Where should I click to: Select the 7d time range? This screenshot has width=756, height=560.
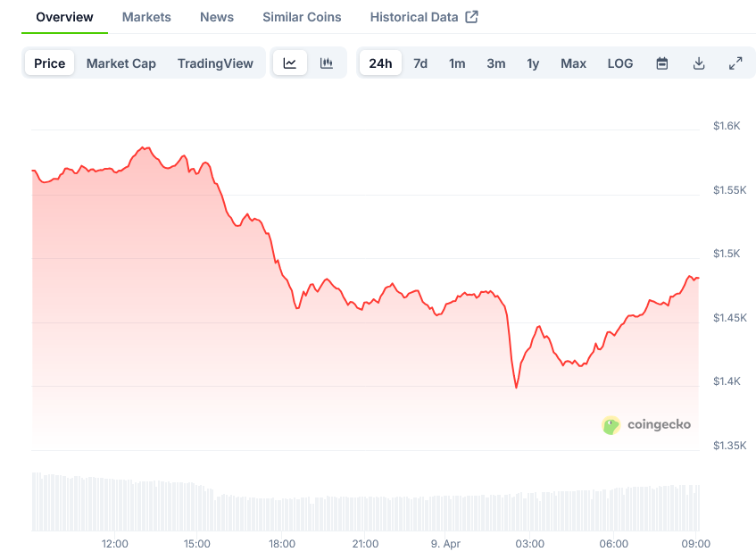pos(420,63)
